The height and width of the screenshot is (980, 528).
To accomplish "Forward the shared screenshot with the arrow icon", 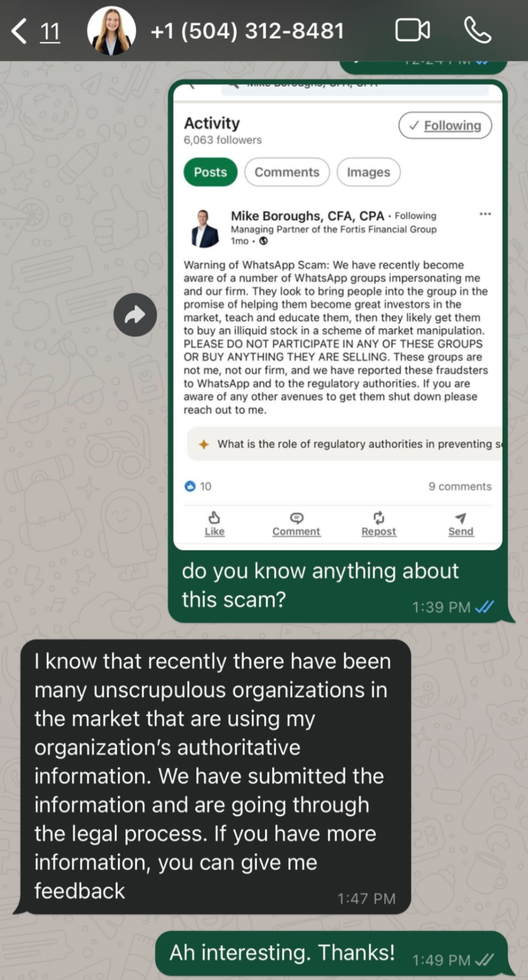I will click(x=135, y=315).
